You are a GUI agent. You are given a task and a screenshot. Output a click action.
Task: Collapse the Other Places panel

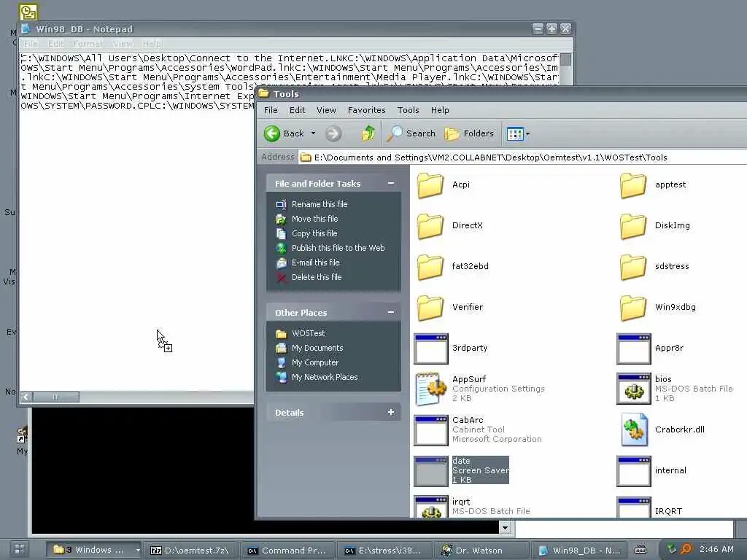click(391, 312)
